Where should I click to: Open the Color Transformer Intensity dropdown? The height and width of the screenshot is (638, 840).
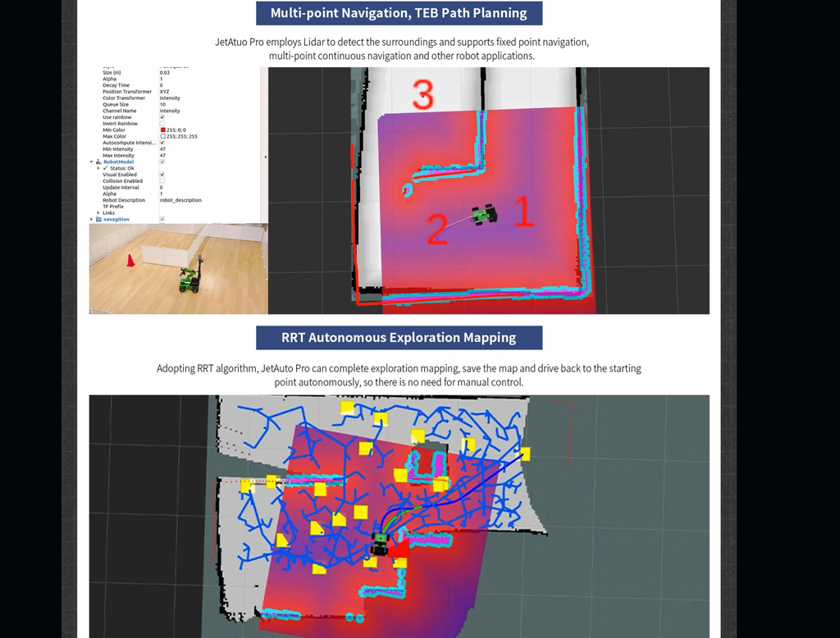tap(170, 98)
